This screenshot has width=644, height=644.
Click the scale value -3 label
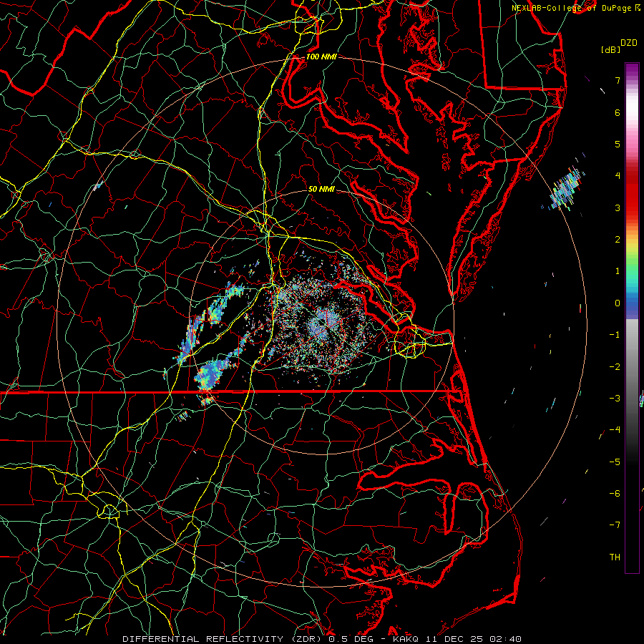(615, 399)
